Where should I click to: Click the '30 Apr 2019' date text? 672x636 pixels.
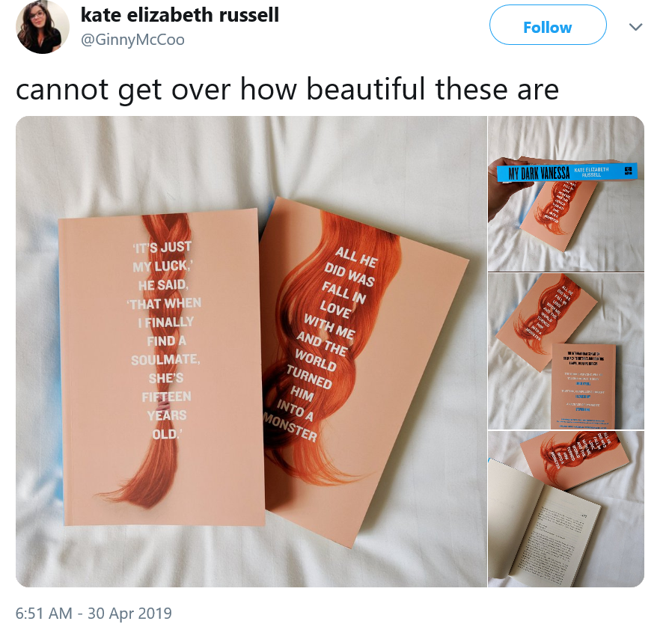point(130,614)
